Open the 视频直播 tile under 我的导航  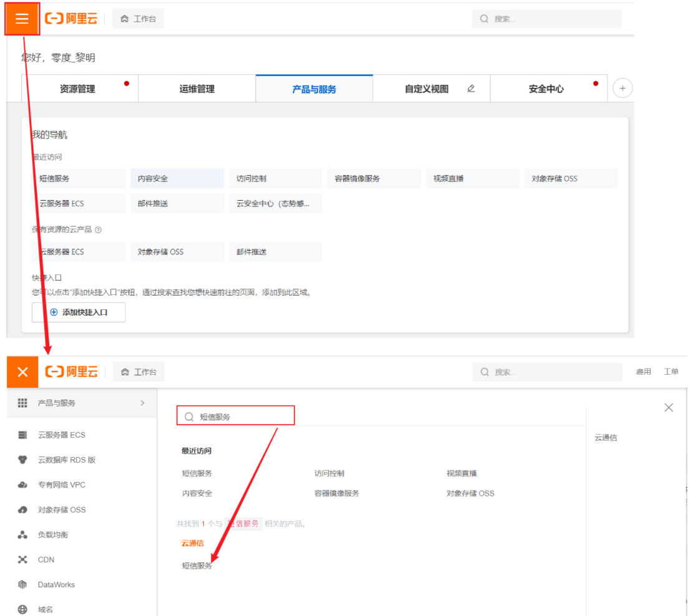(x=472, y=178)
